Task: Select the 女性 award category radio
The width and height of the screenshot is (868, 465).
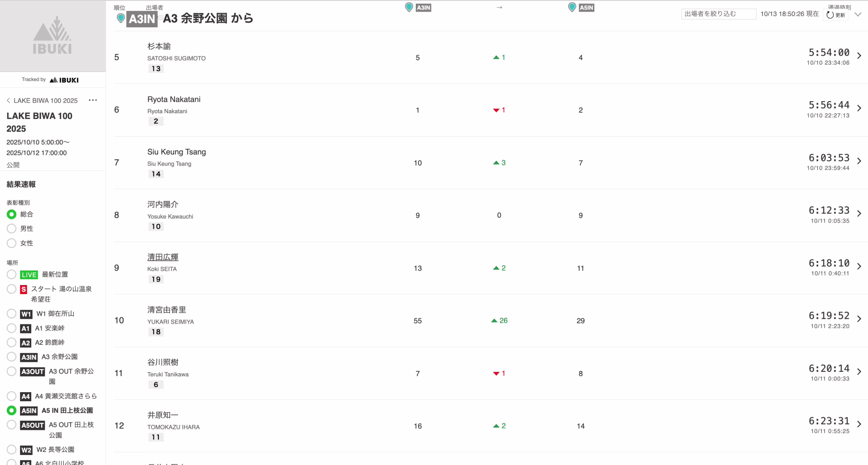Action: point(12,243)
